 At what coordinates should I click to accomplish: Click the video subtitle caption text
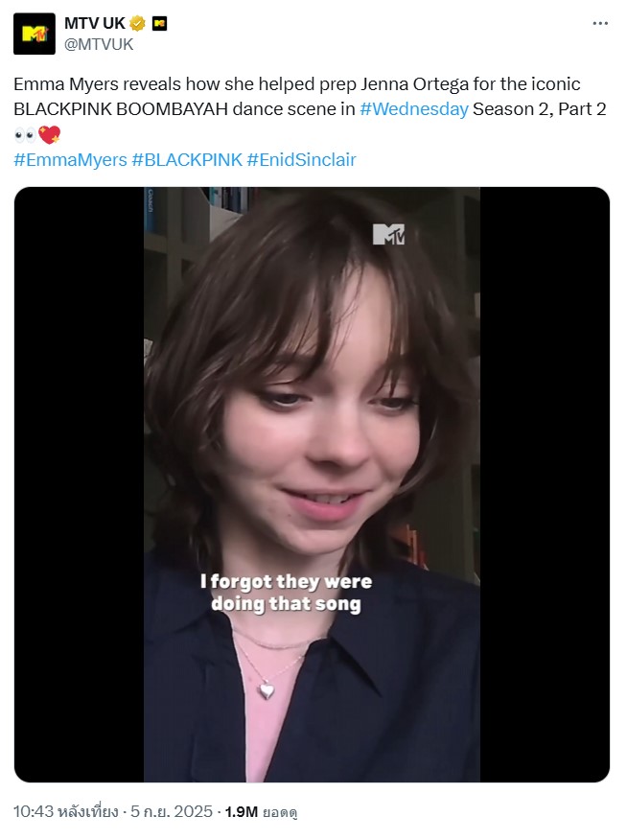[x=286, y=593]
